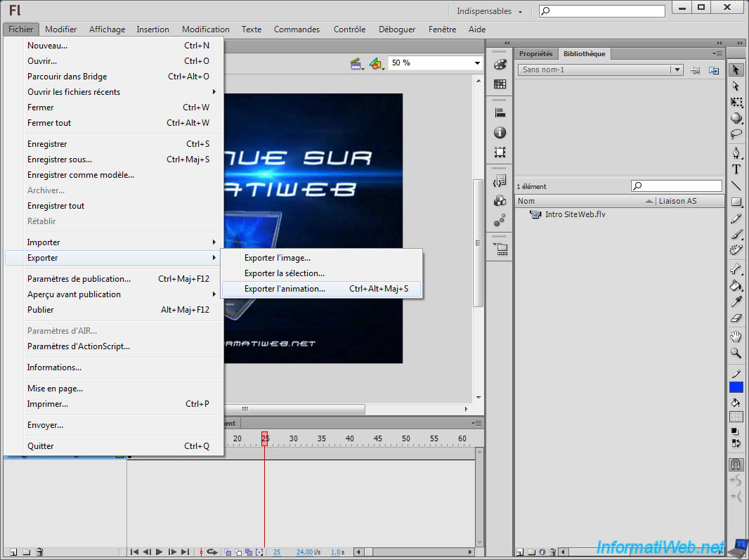
Task: Toggle the Loop playback button
Action: (211, 552)
